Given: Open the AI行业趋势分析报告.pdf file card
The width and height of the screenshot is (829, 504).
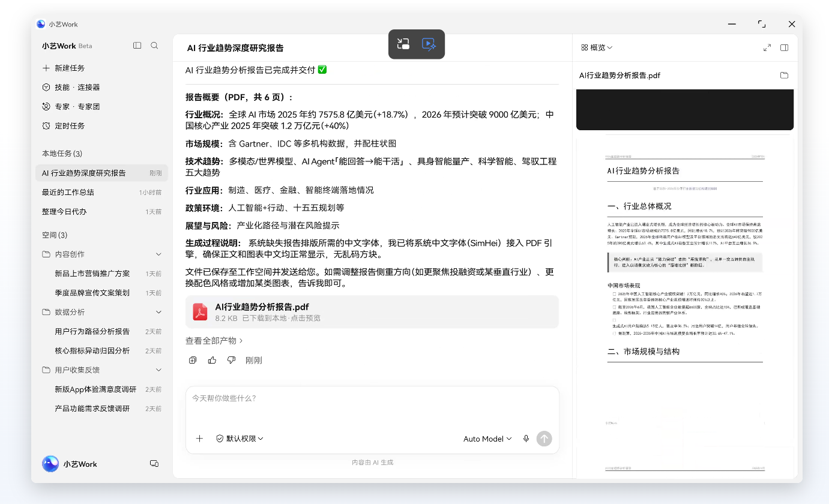Looking at the screenshot, I should pos(372,312).
